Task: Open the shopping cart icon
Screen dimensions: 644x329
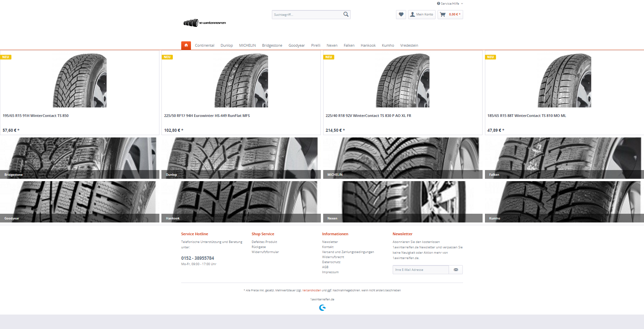Action: (x=443, y=14)
